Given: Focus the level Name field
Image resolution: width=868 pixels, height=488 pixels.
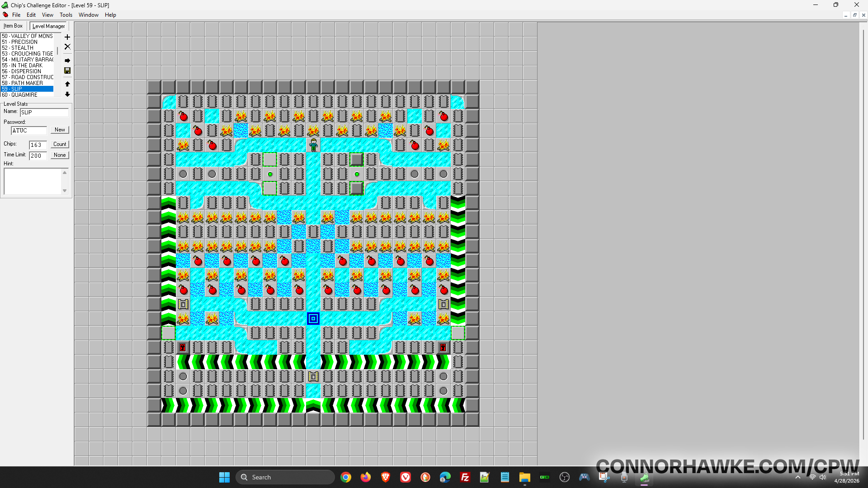Looking at the screenshot, I should pos(44,113).
